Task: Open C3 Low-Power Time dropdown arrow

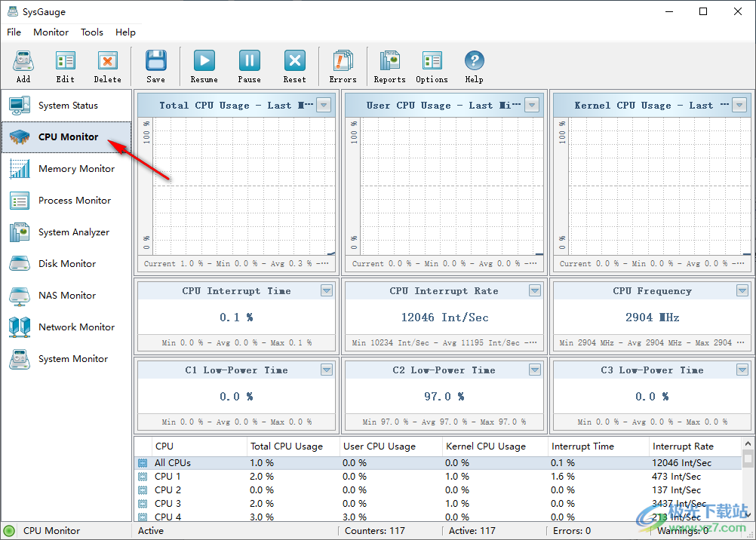Action: point(742,370)
